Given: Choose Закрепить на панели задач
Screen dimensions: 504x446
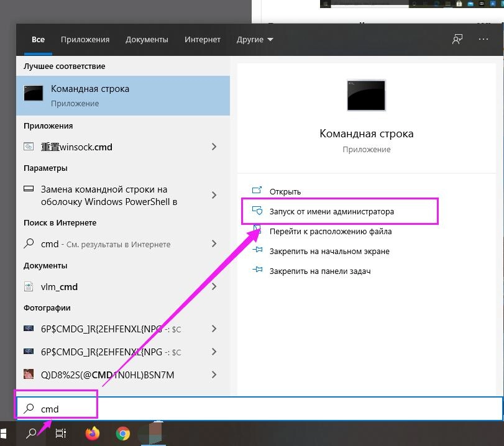Looking at the screenshot, I should 319,271.
